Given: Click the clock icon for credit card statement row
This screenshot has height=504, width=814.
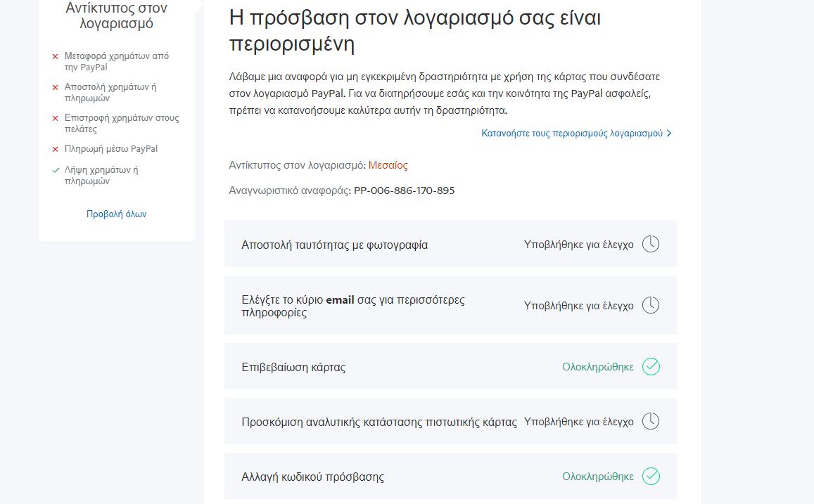Looking at the screenshot, I should click(x=651, y=421).
